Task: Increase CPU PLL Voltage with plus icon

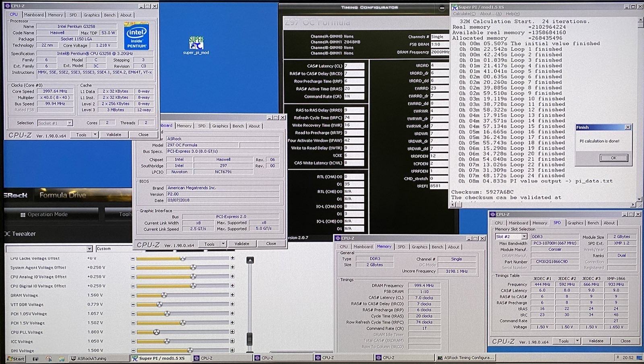Action: click(x=232, y=332)
